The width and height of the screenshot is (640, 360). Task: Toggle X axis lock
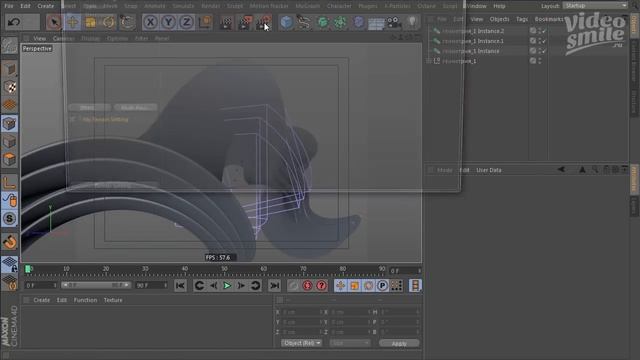(151, 22)
